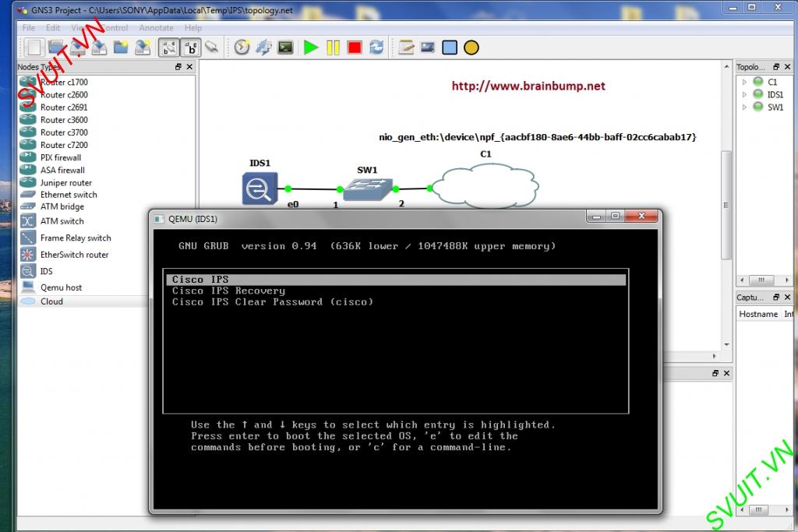Click the canvas vertical scrollbar
The width and height of the screenshot is (798, 532).
pos(727,204)
